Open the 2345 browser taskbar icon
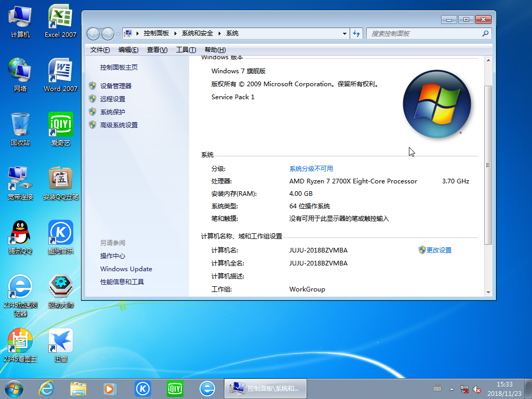This screenshot has height=399, width=532. (207, 389)
